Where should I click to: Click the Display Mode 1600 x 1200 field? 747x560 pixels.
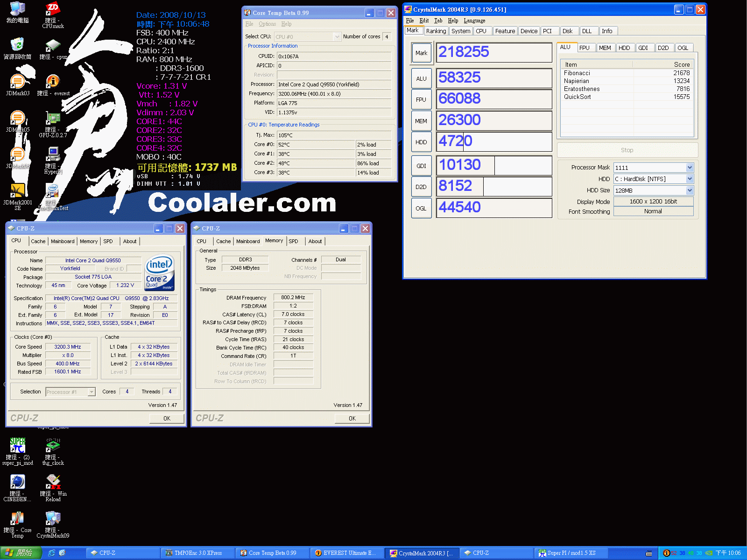(653, 202)
